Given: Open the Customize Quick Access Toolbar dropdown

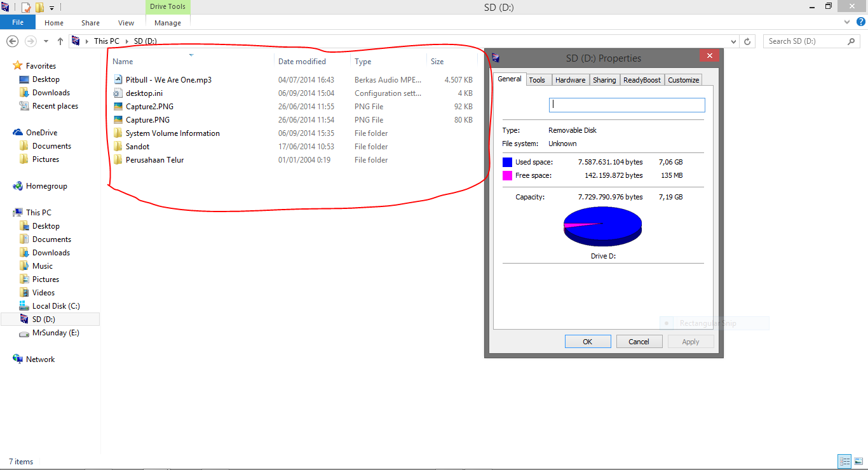Looking at the screenshot, I should click(x=52, y=8).
